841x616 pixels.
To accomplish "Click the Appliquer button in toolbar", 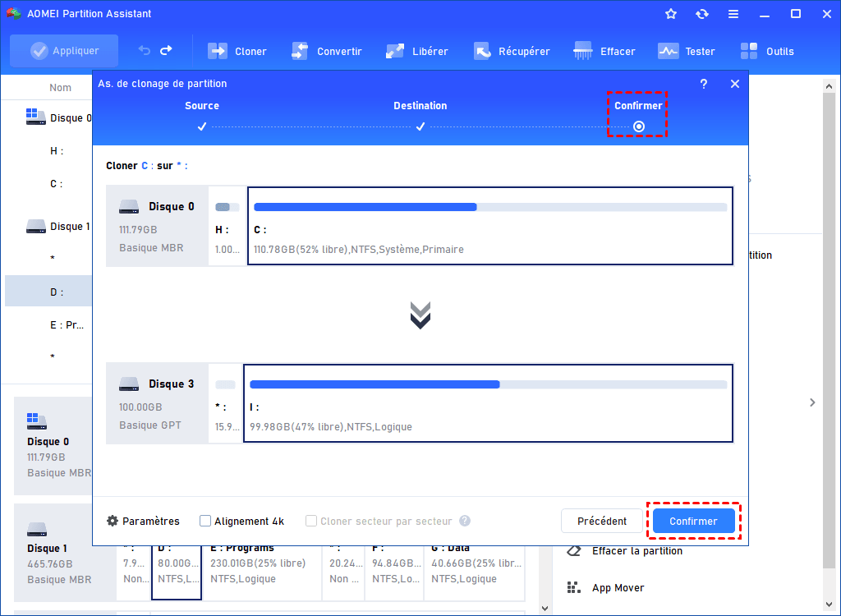I will point(64,51).
